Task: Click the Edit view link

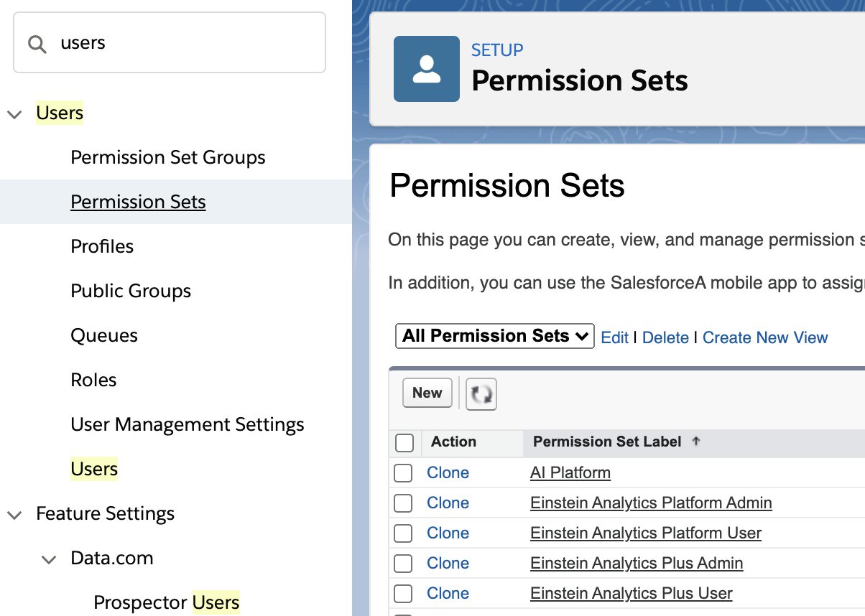Action: pos(615,337)
